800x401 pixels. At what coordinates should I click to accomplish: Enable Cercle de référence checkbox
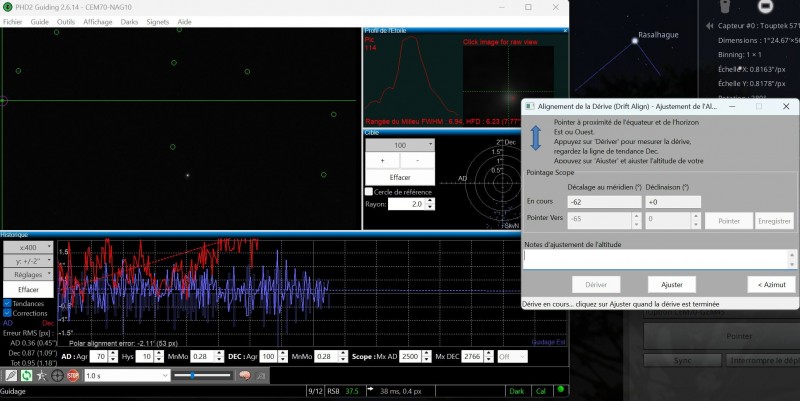[369, 192]
